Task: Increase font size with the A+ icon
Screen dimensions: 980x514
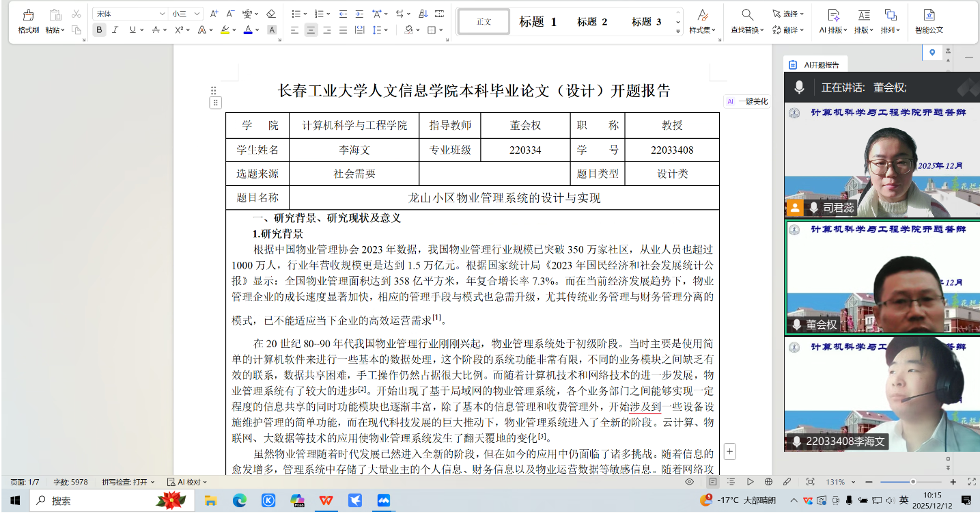Action: [x=214, y=14]
